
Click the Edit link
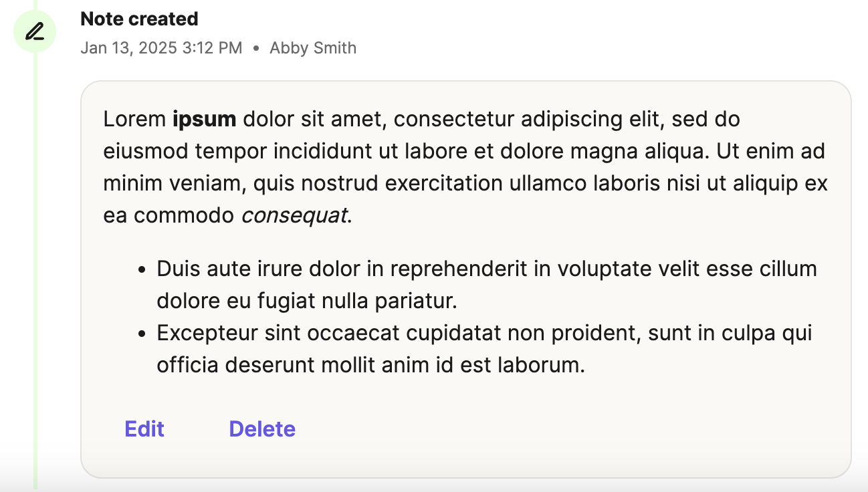(x=144, y=429)
